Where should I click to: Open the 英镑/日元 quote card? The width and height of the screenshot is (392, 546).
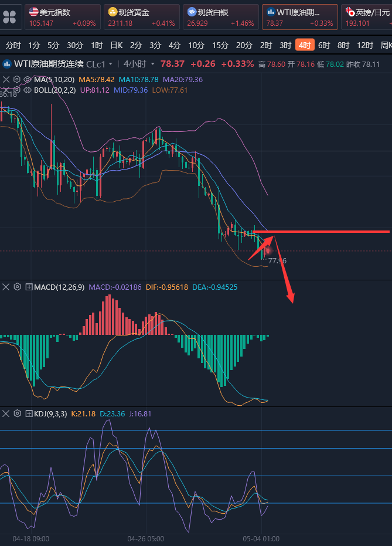pyautogui.click(x=367, y=17)
